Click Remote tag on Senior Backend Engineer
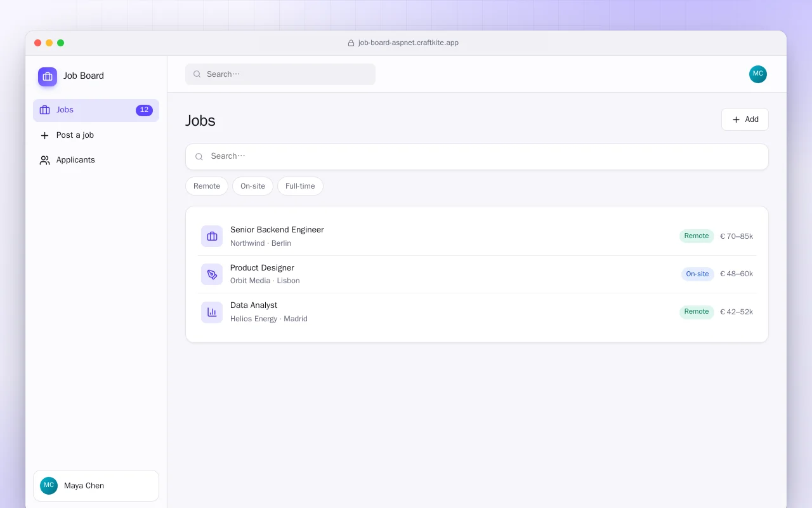 pyautogui.click(x=697, y=236)
